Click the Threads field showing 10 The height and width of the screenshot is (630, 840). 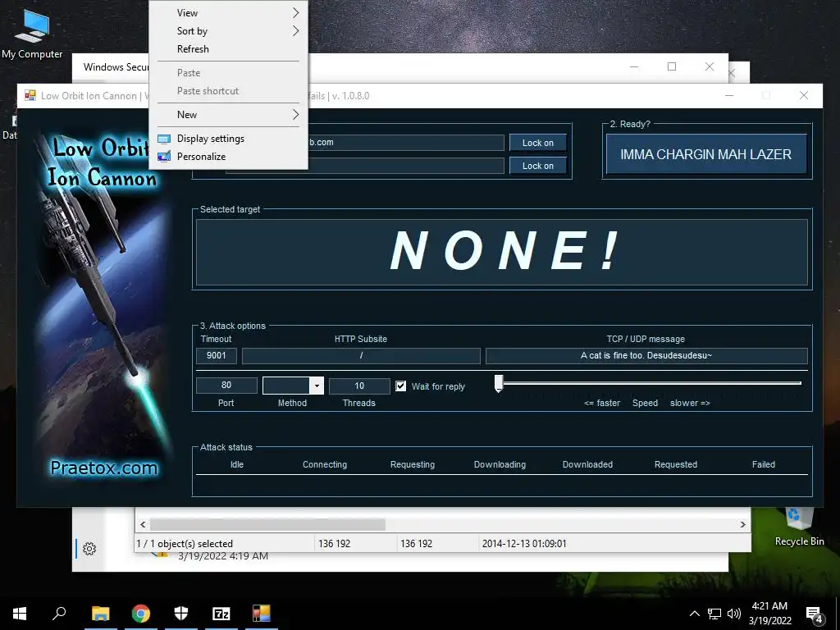359,386
